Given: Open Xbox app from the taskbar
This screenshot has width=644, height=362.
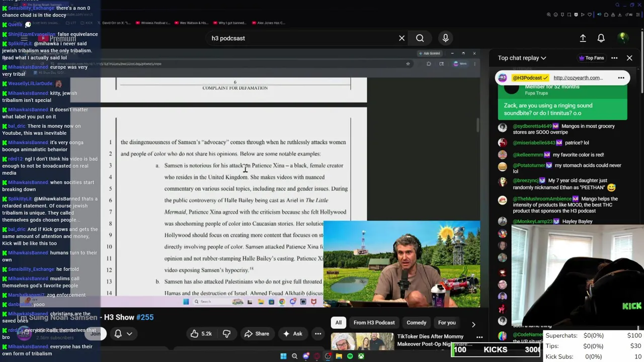Looking at the screenshot, I should (361, 356).
